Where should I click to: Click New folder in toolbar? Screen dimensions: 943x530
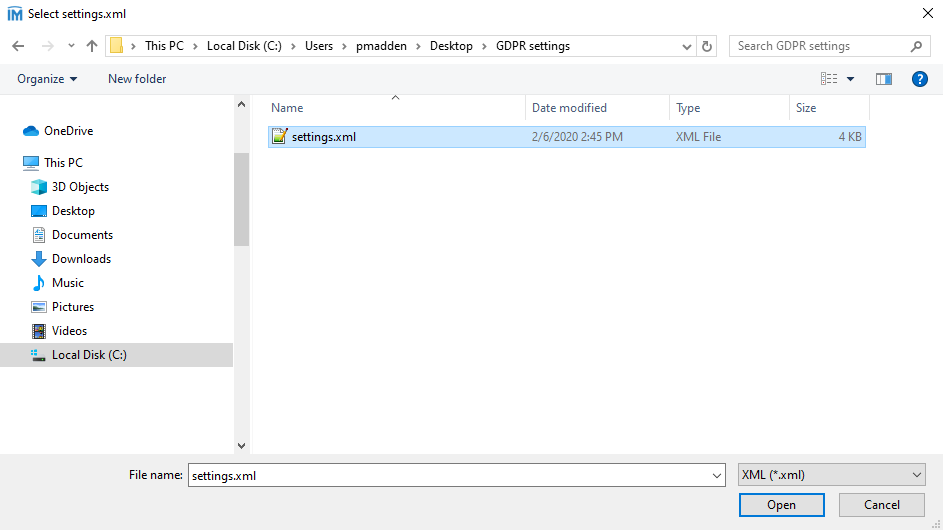[x=137, y=79]
